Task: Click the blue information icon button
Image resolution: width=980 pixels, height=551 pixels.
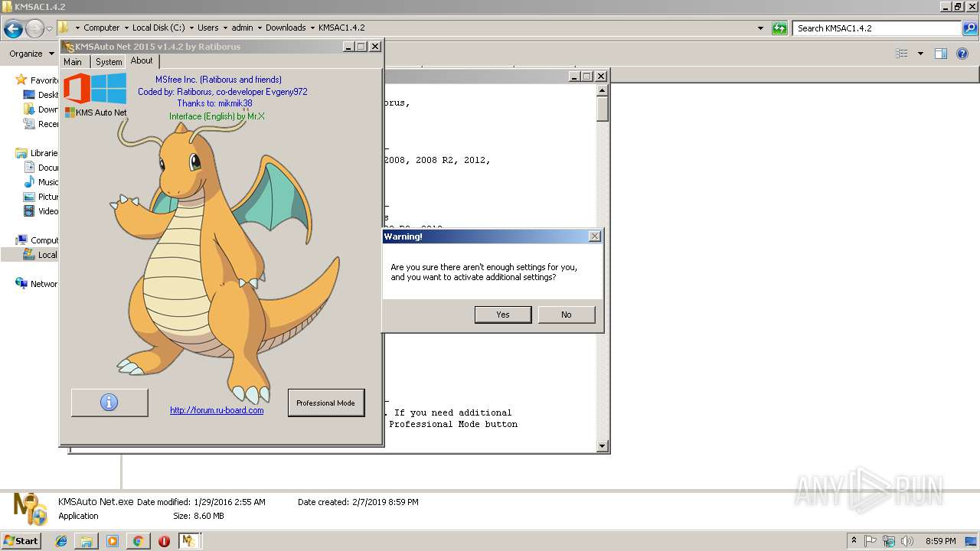Action: coord(109,403)
